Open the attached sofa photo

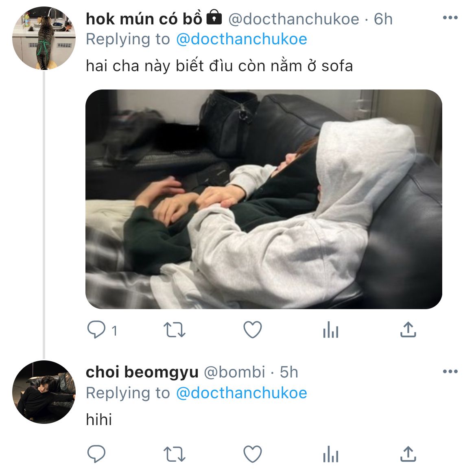point(264,199)
